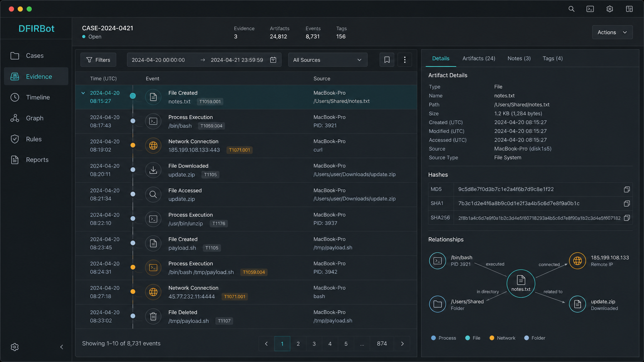This screenshot has height=362, width=644.
Task: Click the DFIRBot logo
Action: pyautogui.click(x=36, y=28)
